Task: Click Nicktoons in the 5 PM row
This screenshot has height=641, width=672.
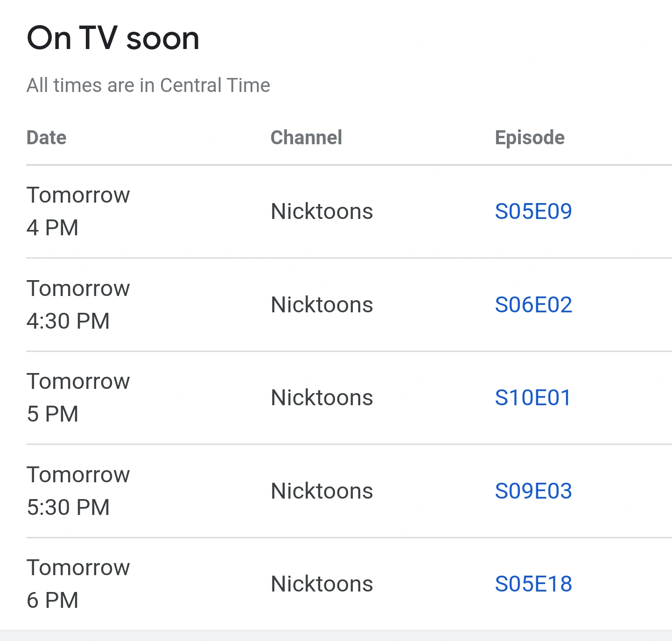Action: 322,398
